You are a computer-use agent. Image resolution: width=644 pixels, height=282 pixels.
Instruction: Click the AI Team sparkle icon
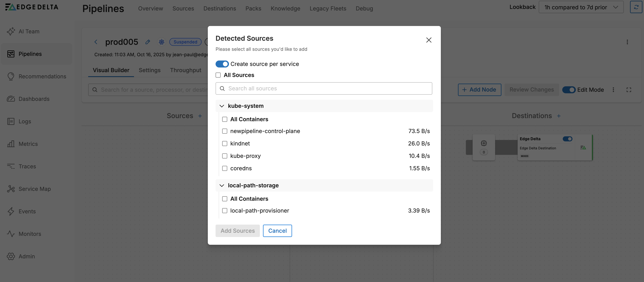[11, 31]
